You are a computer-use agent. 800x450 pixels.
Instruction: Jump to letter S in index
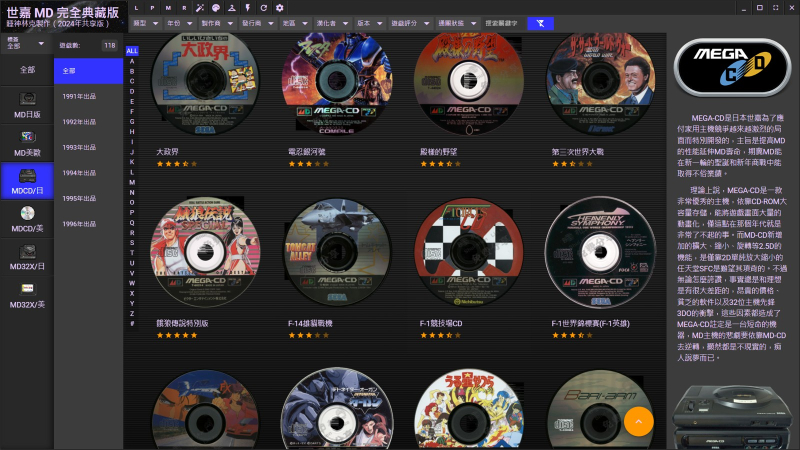click(x=132, y=243)
